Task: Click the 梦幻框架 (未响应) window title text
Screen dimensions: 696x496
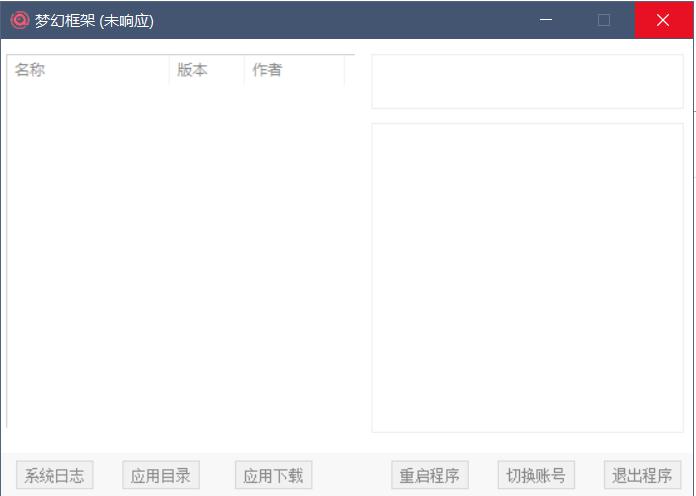Action: [94, 20]
